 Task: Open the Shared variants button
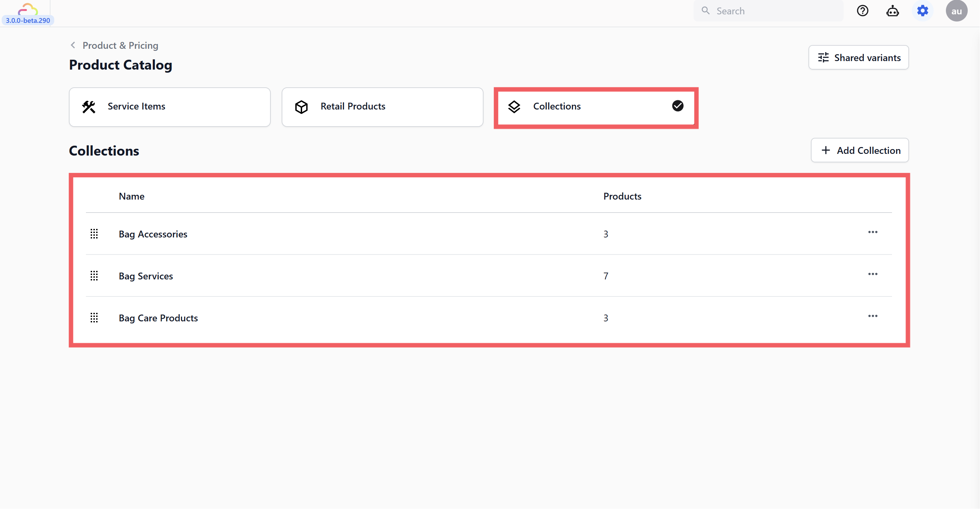click(858, 58)
